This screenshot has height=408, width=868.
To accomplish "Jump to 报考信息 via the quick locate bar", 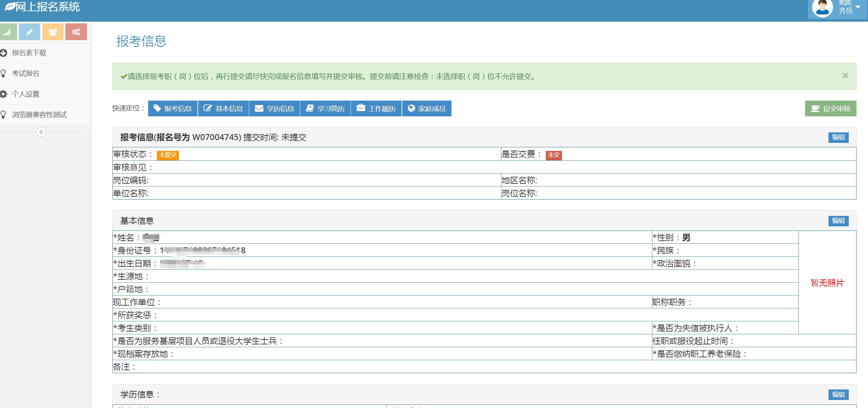I will click(x=173, y=109).
